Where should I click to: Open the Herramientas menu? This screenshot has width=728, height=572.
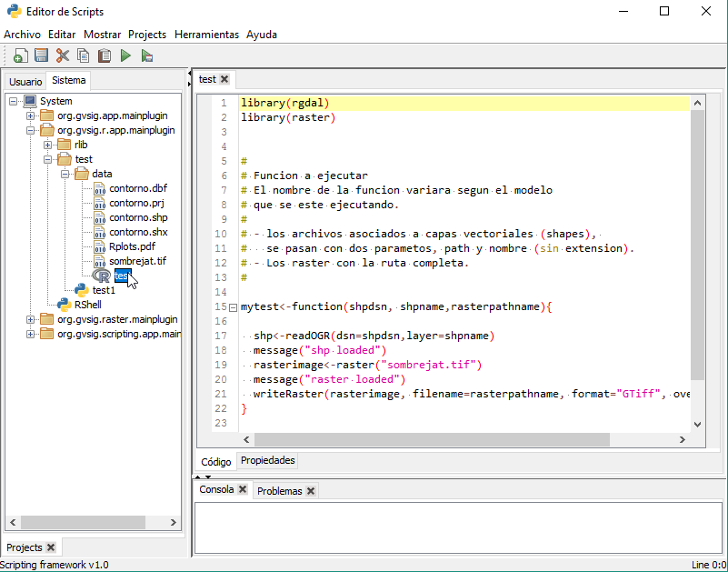tap(206, 35)
